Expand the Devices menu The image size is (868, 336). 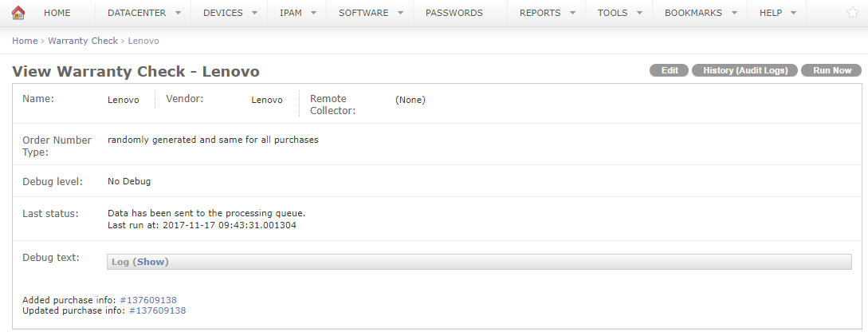230,13
